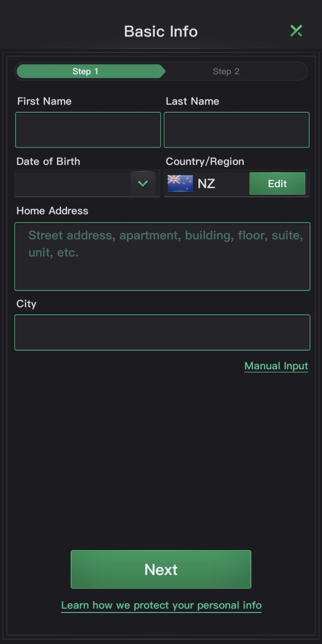The image size is (322, 644).
Task: Click the Basic Info header title
Action: tap(161, 31)
